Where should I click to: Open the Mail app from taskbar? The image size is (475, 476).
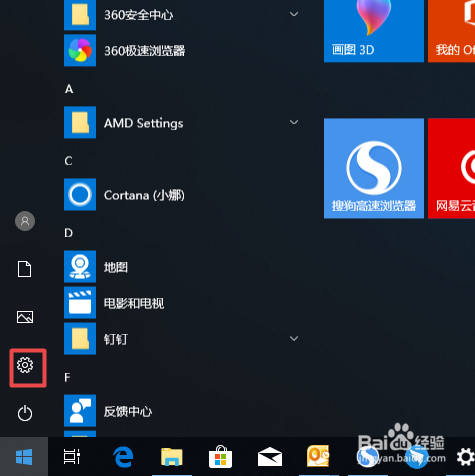[x=270, y=457]
